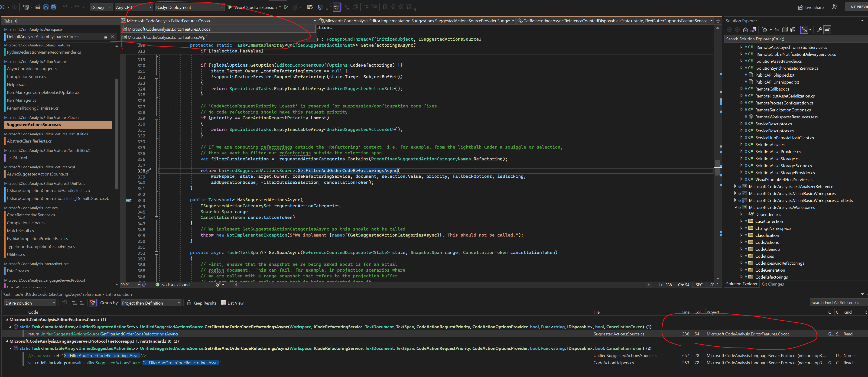Collapse all nodes in Solution Explorer
The height and width of the screenshot is (377, 868).
tap(785, 30)
